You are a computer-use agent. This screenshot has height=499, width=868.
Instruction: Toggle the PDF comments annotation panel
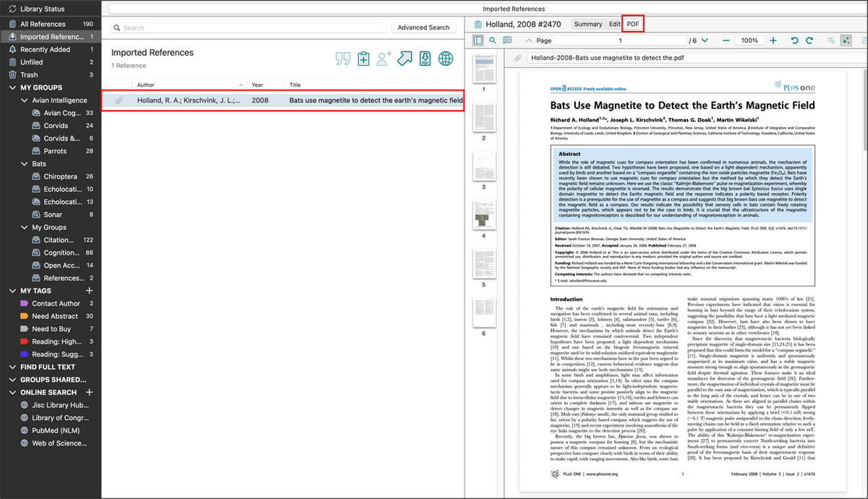tap(507, 40)
